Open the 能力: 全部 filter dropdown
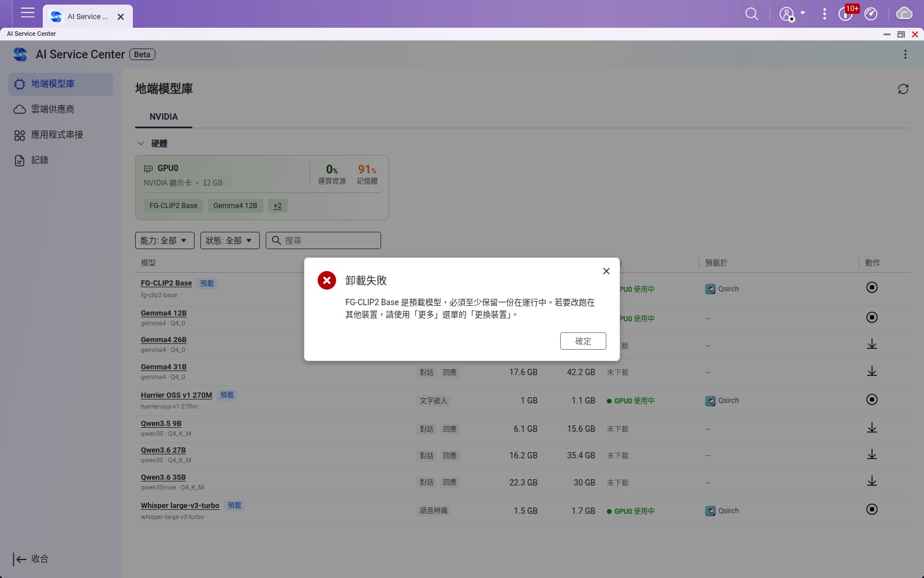This screenshot has width=924, height=578. click(165, 240)
